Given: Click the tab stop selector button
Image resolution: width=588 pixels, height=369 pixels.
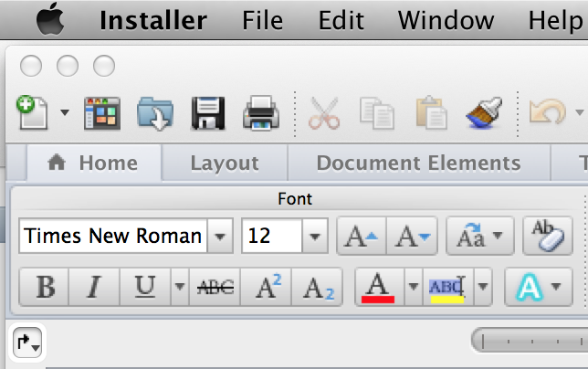Looking at the screenshot, I should coord(27,343).
